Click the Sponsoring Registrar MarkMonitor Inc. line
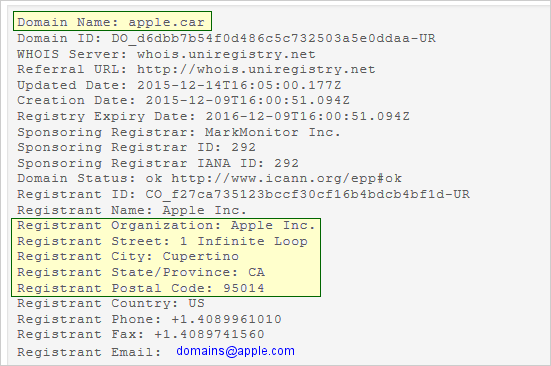 pyautogui.click(x=179, y=132)
